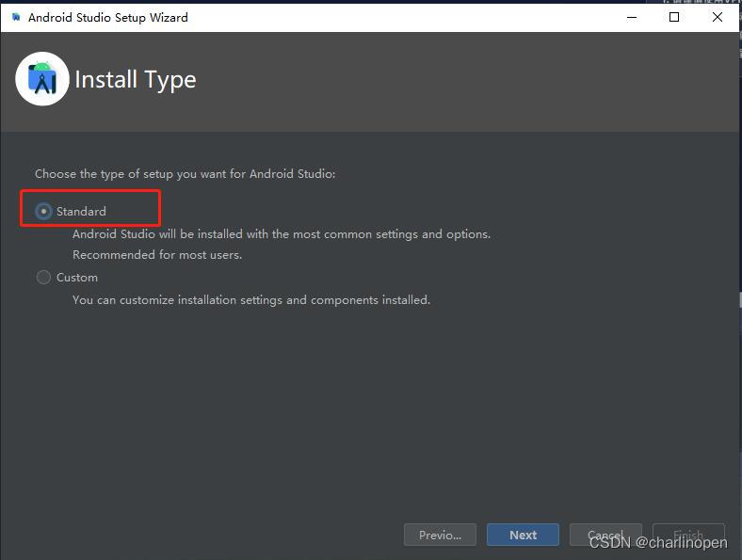This screenshot has width=742, height=560.
Task: Maximize the Setup Wizard window
Action: click(x=674, y=17)
